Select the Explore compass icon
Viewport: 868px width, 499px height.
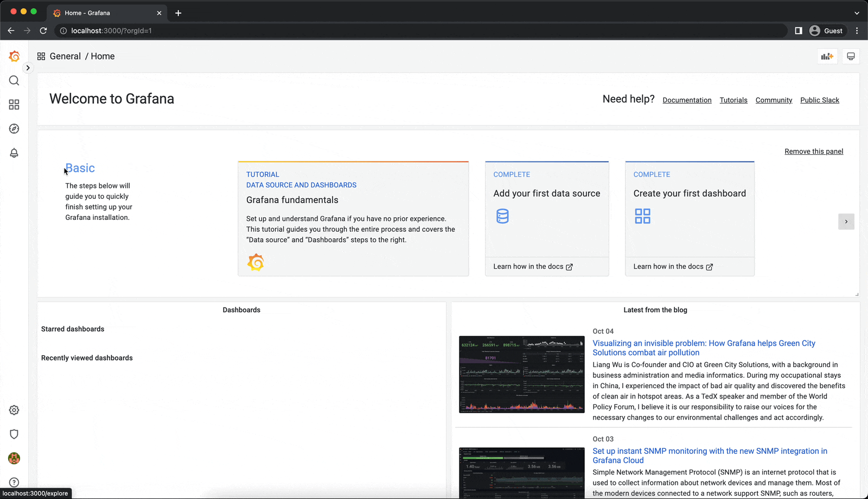click(x=14, y=129)
